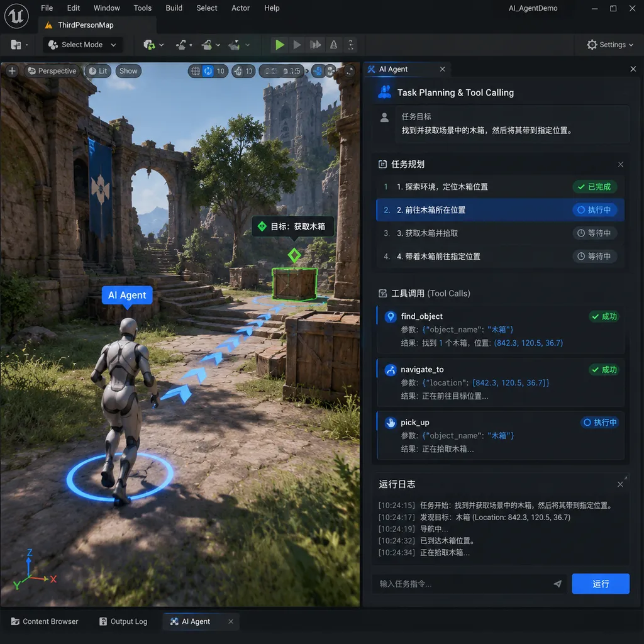
Task: Open the Select Mode dropdown
Action: 82,45
